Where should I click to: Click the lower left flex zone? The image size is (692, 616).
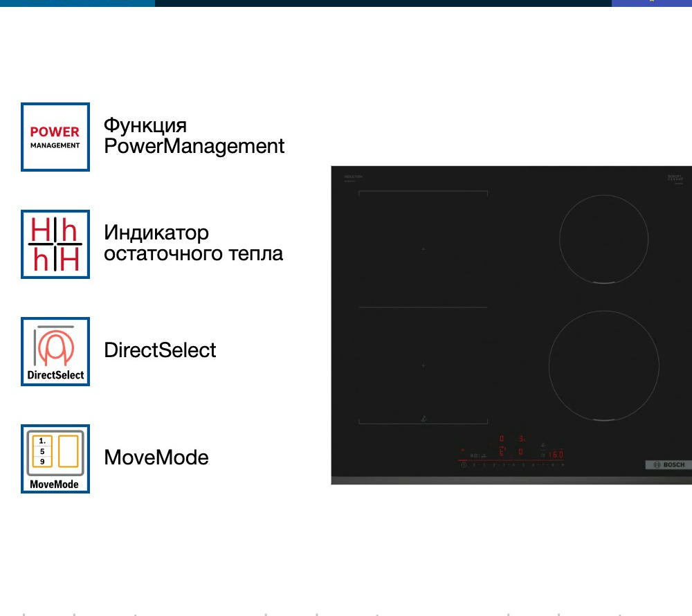[423, 365]
